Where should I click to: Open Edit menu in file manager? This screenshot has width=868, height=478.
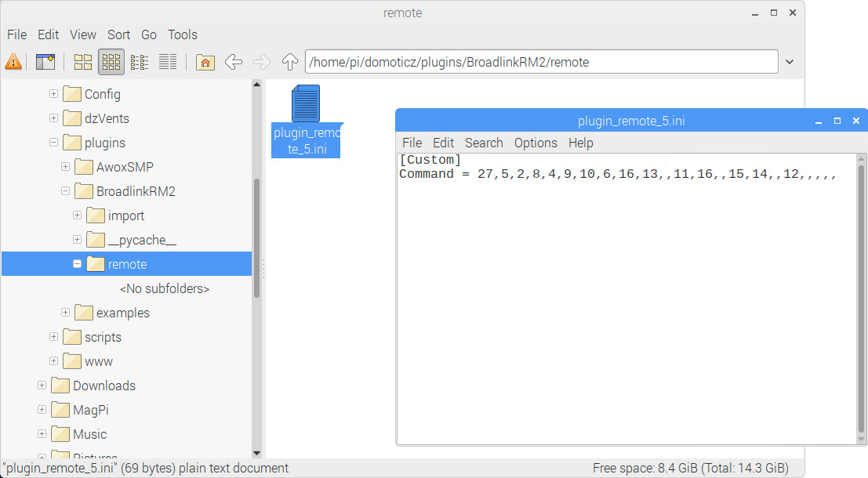coord(48,34)
